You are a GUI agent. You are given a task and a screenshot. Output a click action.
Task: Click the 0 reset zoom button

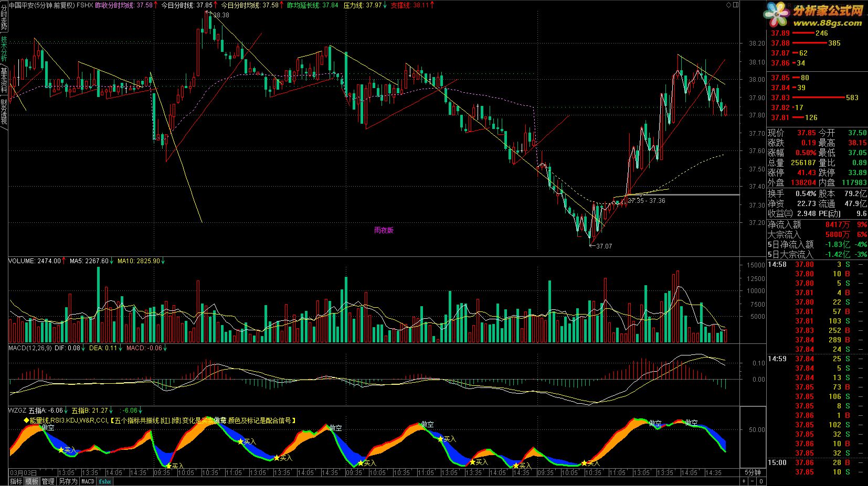(760, 481)
